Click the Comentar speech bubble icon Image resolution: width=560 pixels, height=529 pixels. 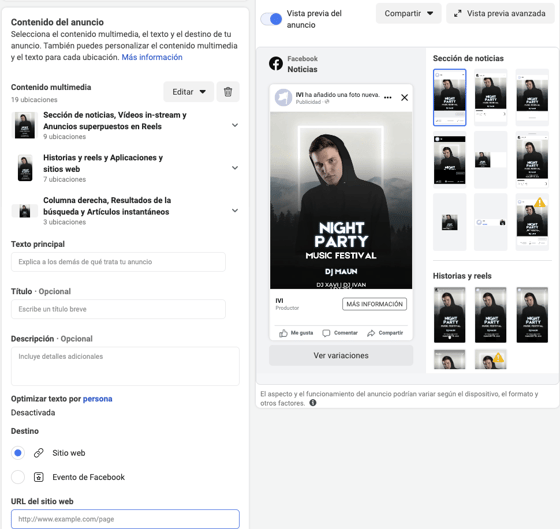326,333
